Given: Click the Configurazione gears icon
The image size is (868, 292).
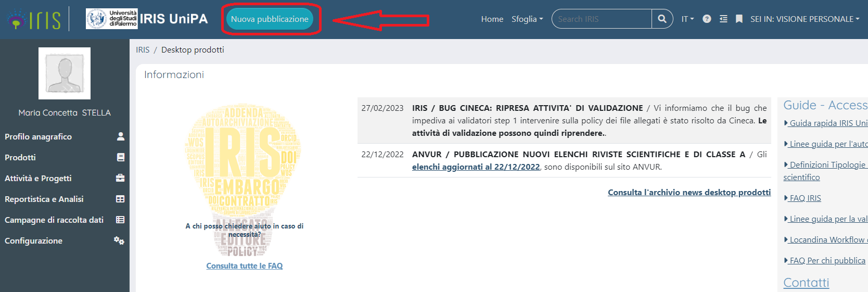Looking at the screenshot, I should pos(119,240).
